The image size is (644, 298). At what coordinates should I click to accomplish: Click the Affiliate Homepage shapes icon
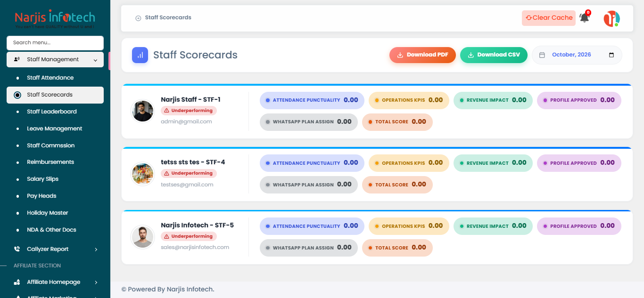pos(17,282)
